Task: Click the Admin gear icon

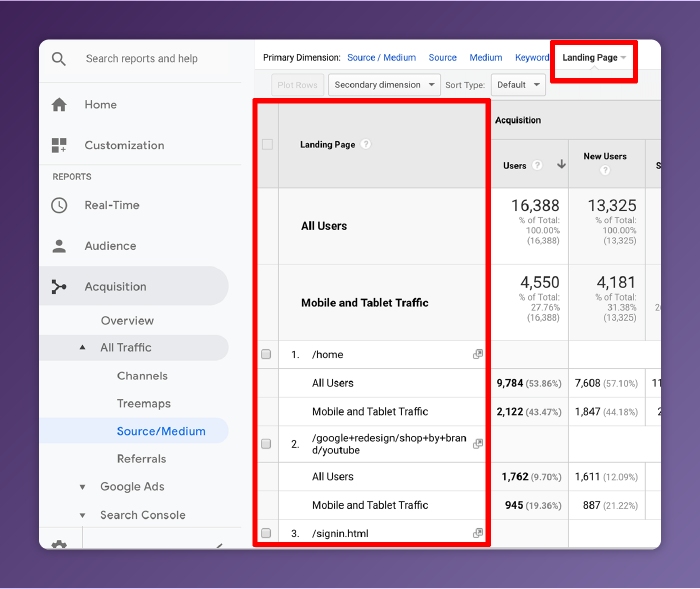Action: [59, 544]
